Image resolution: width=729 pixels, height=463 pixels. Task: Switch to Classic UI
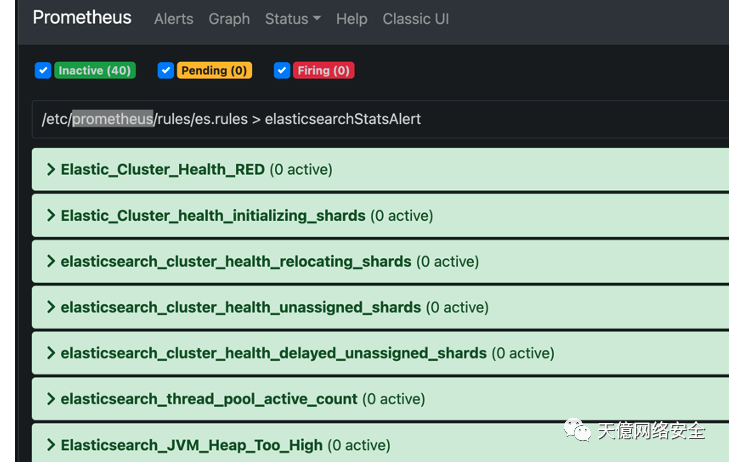pos(416,19)
